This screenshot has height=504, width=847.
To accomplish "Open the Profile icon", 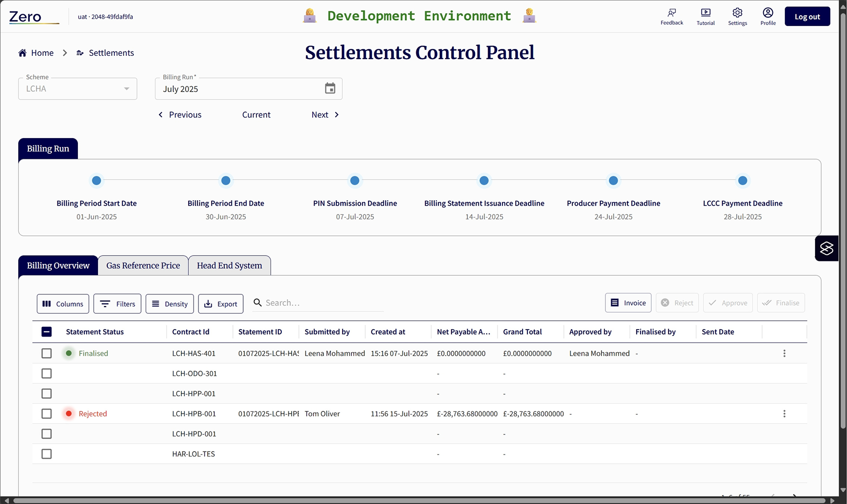I will click(768, 13).
